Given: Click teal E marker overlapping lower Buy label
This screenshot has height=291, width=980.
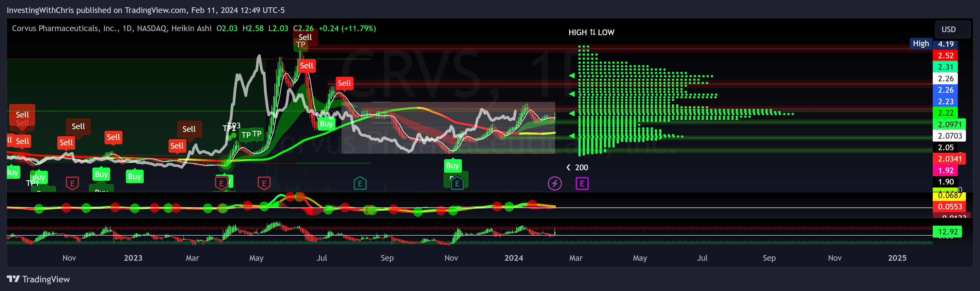Looking at the screenshot, I should click(457, 184).
